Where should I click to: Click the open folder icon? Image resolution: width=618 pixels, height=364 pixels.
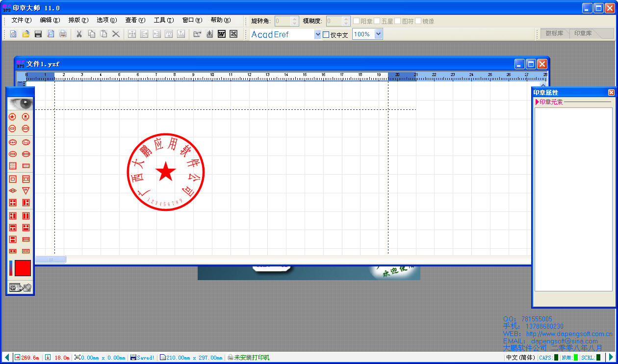(26, 34)
